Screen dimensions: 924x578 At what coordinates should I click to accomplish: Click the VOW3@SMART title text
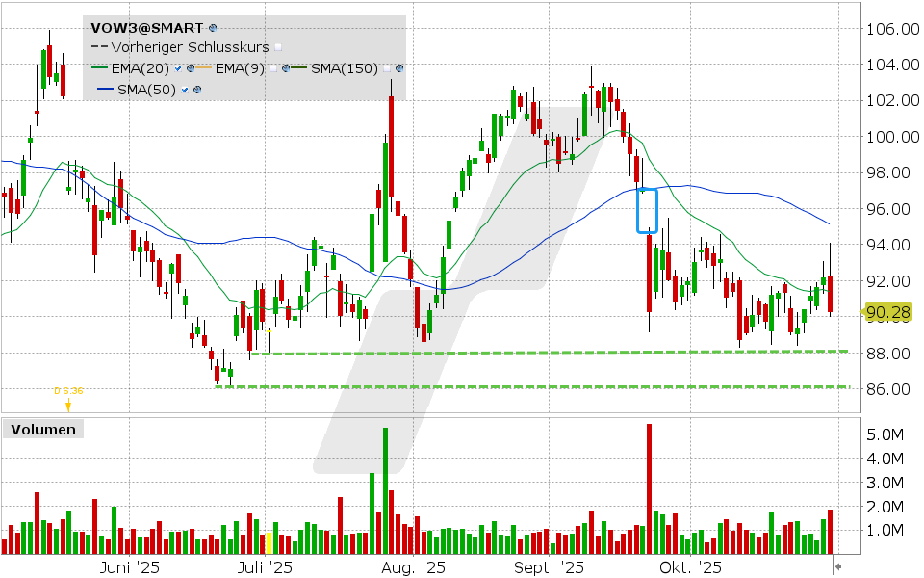pyautogui.click(x=144, y=28)
